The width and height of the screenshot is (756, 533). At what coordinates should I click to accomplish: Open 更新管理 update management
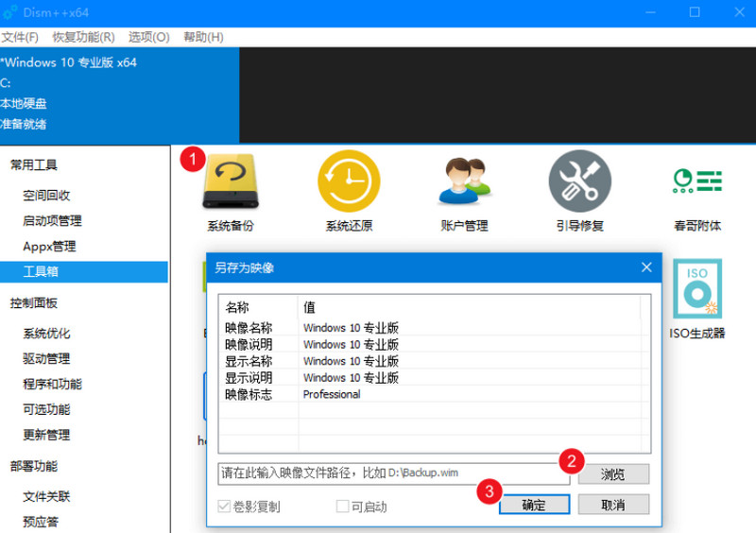click(x=46, y=435)
